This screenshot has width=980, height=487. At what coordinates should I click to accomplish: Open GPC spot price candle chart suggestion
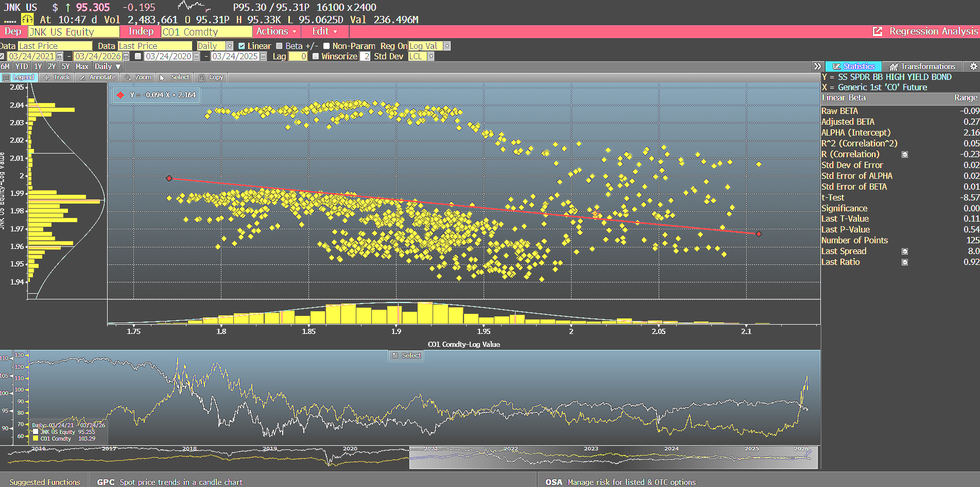tap(169, 482)
